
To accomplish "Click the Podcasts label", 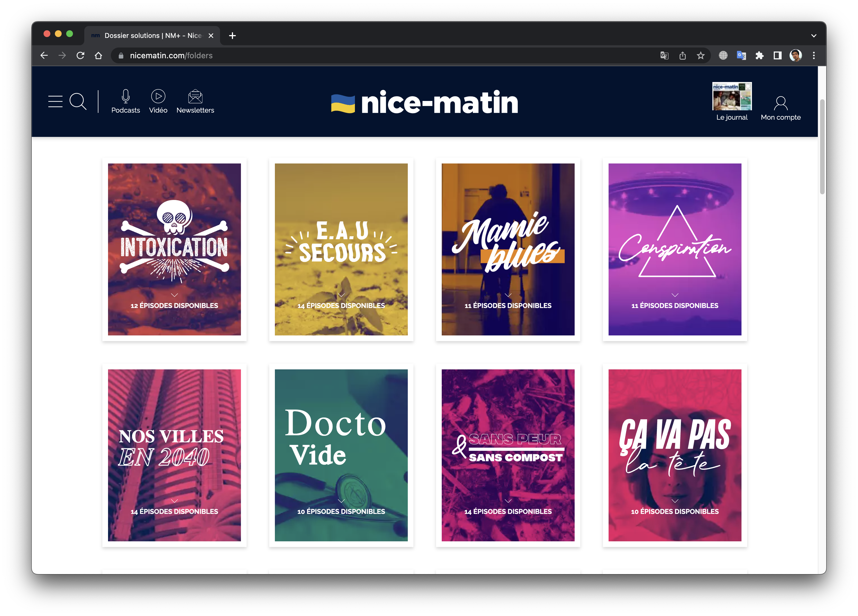I will point(126,110).
